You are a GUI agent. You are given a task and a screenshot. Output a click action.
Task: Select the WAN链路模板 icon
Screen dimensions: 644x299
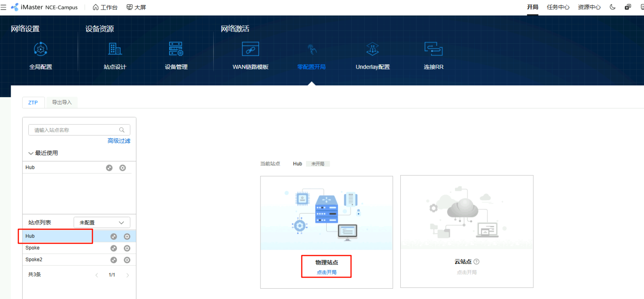click(x=250, y=50)
